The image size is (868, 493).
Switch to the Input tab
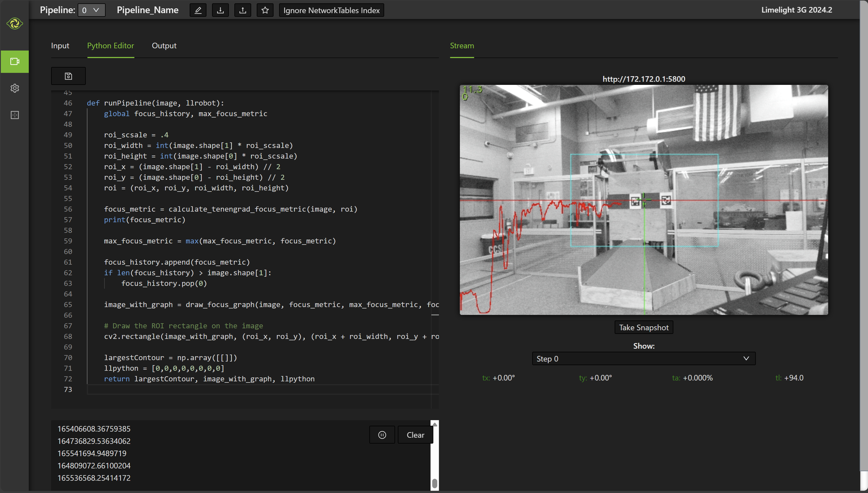point(60,45)
